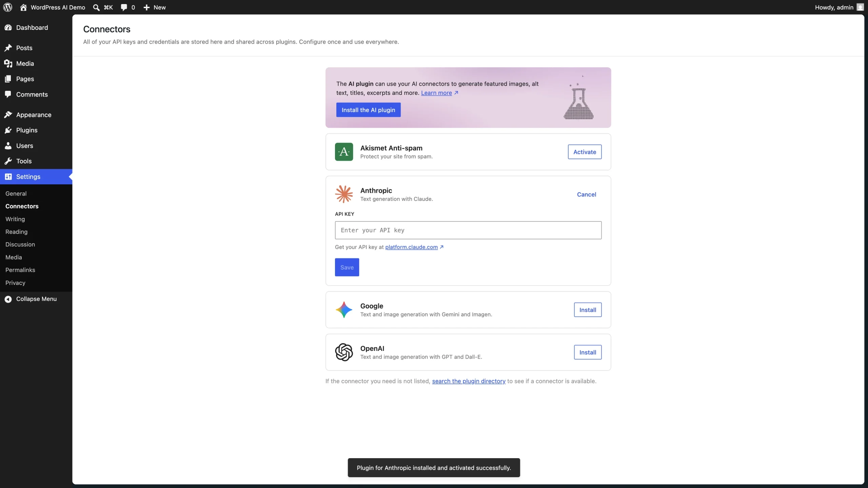The height and width of the screenshot is (488, 868).
Task: Click the Appearance paintbrush icon
Action: click(8, 115)
